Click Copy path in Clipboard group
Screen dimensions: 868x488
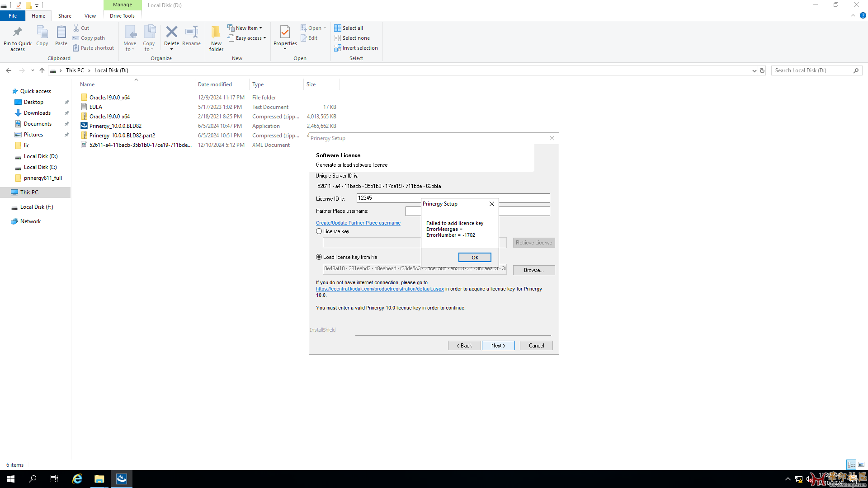[x=89, y=38]
